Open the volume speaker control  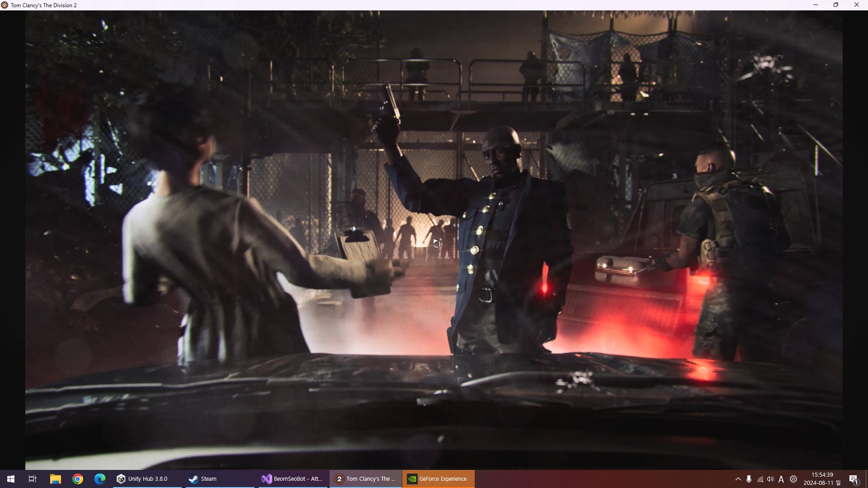771,479
